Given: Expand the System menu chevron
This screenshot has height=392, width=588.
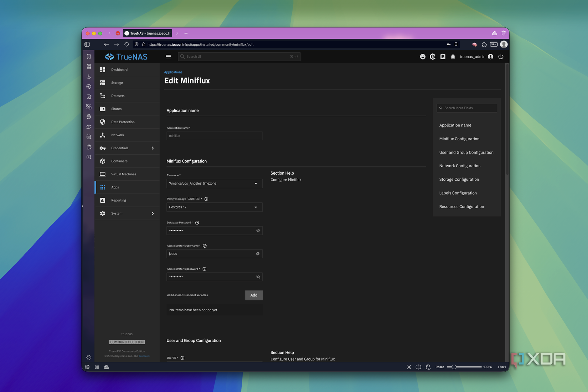Looking at the screenshot, I should [153, 213].
